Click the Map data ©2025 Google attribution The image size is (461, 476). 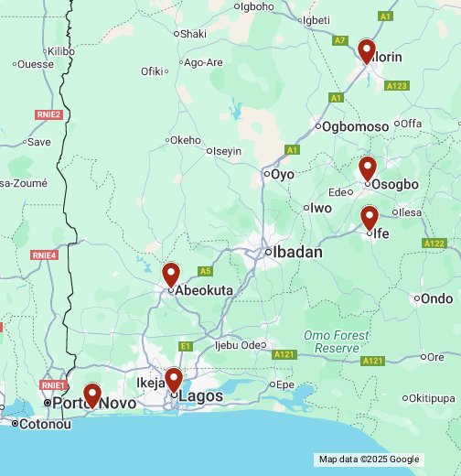(369, 460)
